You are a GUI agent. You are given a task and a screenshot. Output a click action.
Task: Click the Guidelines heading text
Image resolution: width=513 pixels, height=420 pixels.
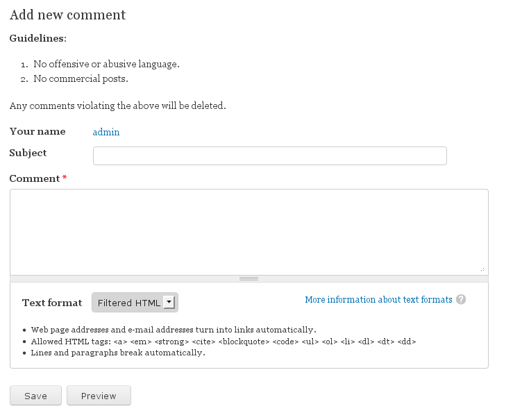38,38
